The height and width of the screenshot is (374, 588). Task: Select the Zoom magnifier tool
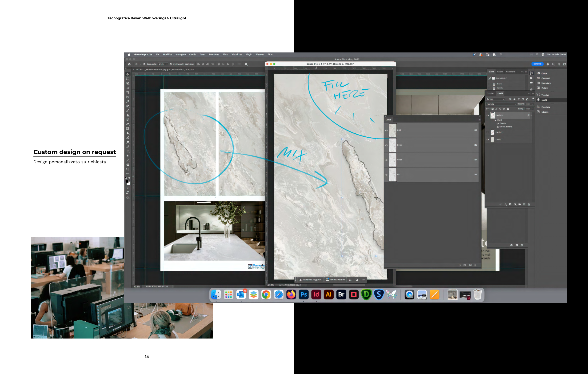point(128,169)
